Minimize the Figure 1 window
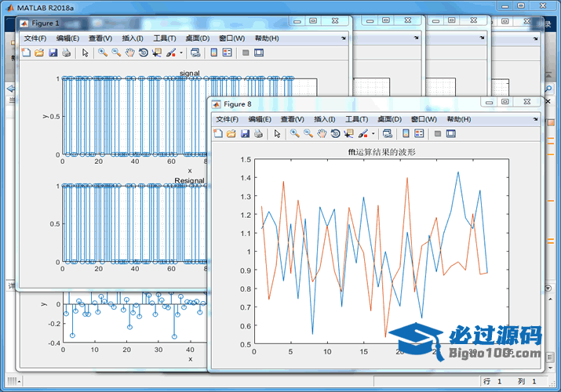Image resolution: width=561 pixels, height=392 pixels. [x=297, y=21]
